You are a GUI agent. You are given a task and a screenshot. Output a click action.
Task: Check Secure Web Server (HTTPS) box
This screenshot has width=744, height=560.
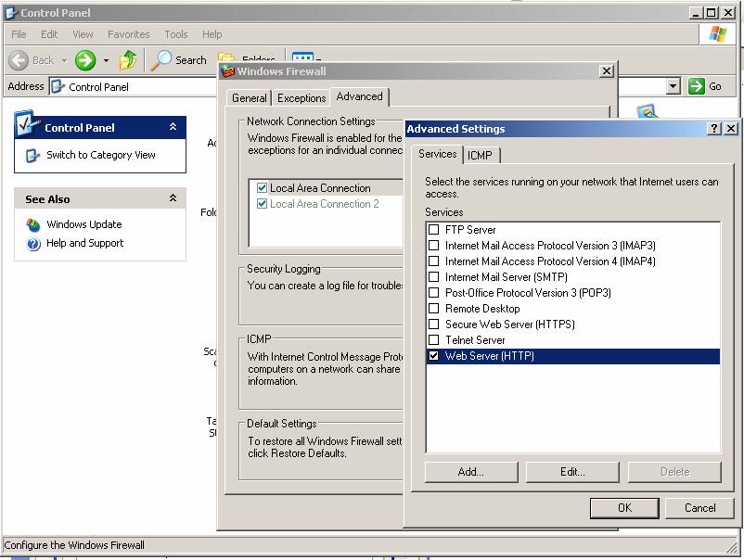[433, 324]
